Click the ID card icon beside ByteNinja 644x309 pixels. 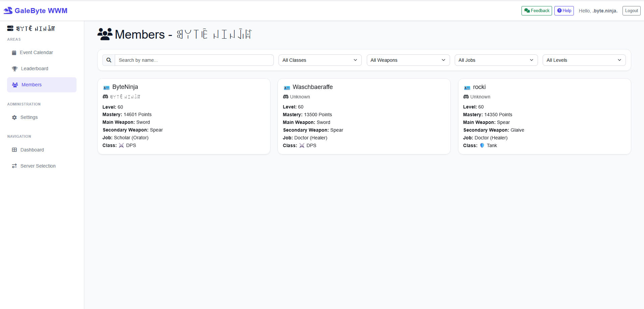[x=106, y=88]
